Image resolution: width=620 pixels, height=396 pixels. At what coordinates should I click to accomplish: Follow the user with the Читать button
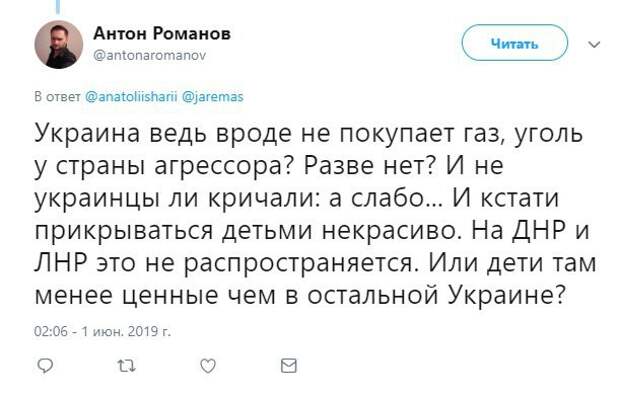pyautogui.click(x=514, y=43)
